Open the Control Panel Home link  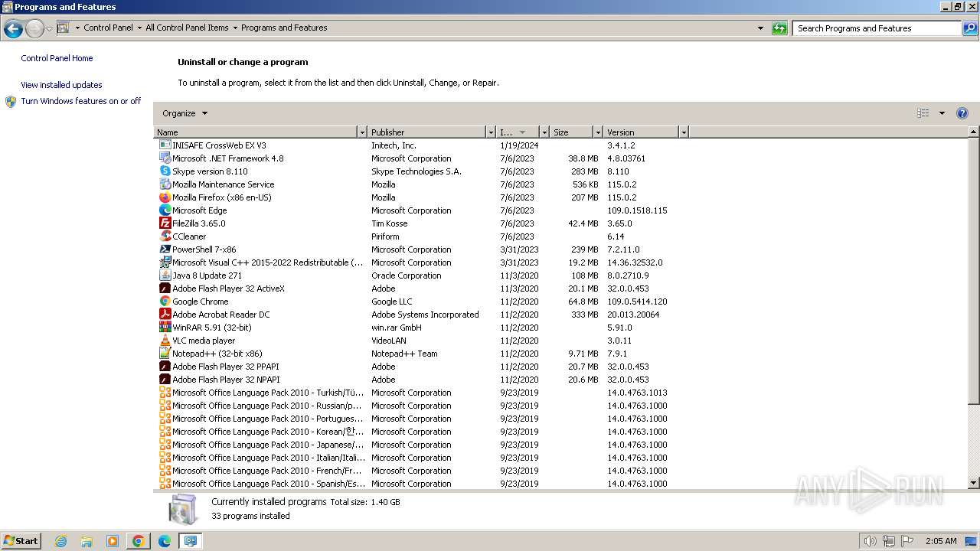click(x=57, y=58)
